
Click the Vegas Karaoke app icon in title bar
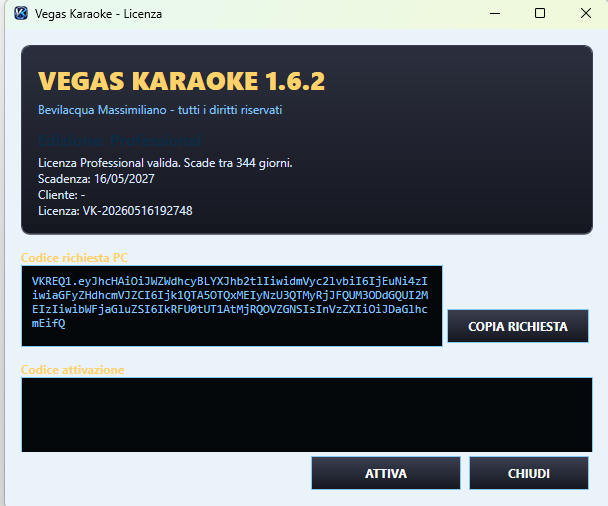point(21,14)
